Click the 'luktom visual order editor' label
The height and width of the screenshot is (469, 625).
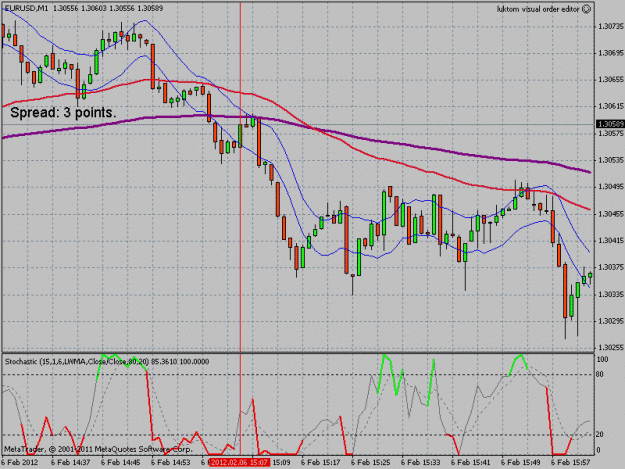pos(538,9)
